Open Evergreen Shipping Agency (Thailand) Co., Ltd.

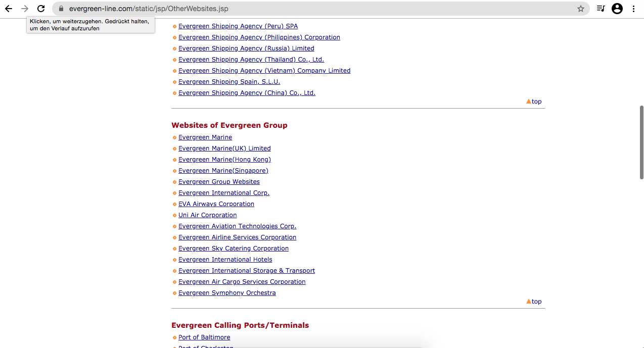251,60
